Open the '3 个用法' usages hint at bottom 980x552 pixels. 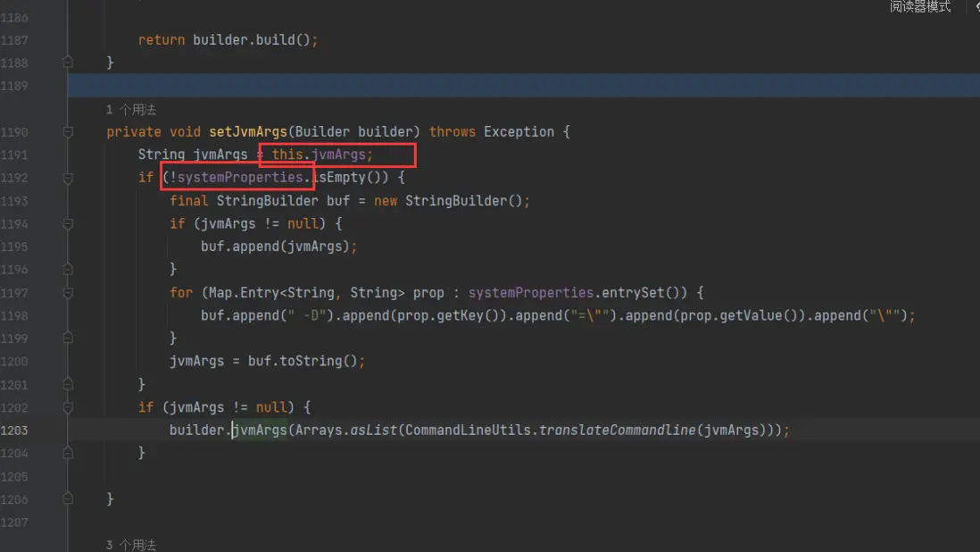(x=130, y=545)
